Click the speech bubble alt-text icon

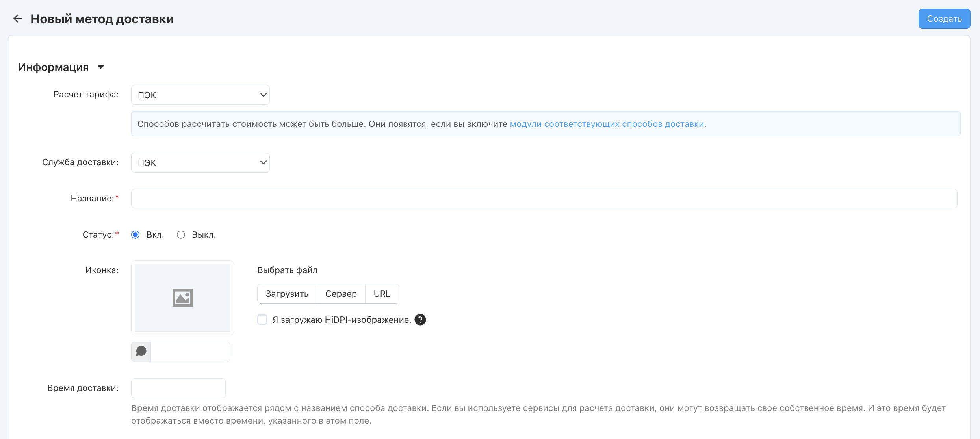coord(141,352)
